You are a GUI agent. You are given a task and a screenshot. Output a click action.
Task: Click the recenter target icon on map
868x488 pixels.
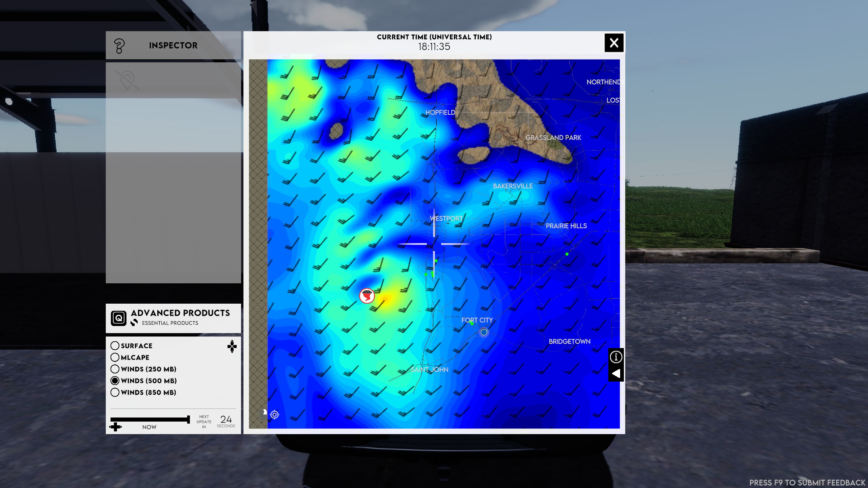click(x=275, y=414)
